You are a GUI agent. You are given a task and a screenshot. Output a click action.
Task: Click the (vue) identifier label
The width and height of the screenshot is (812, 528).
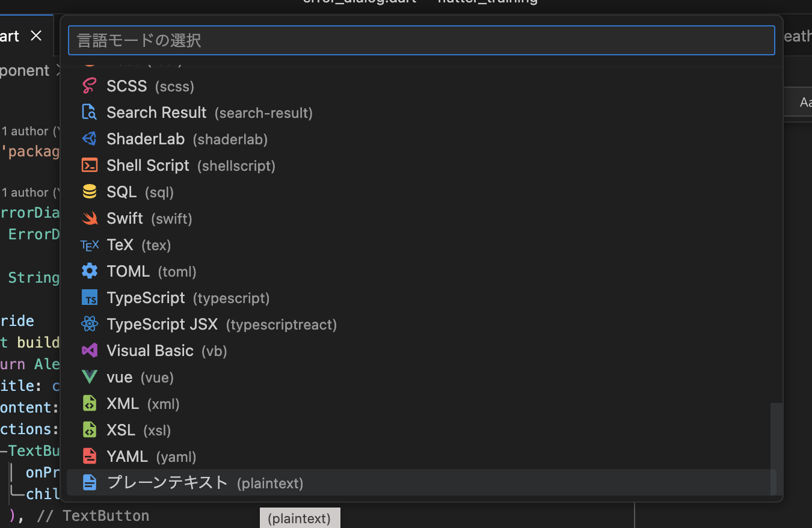point(158,378)
